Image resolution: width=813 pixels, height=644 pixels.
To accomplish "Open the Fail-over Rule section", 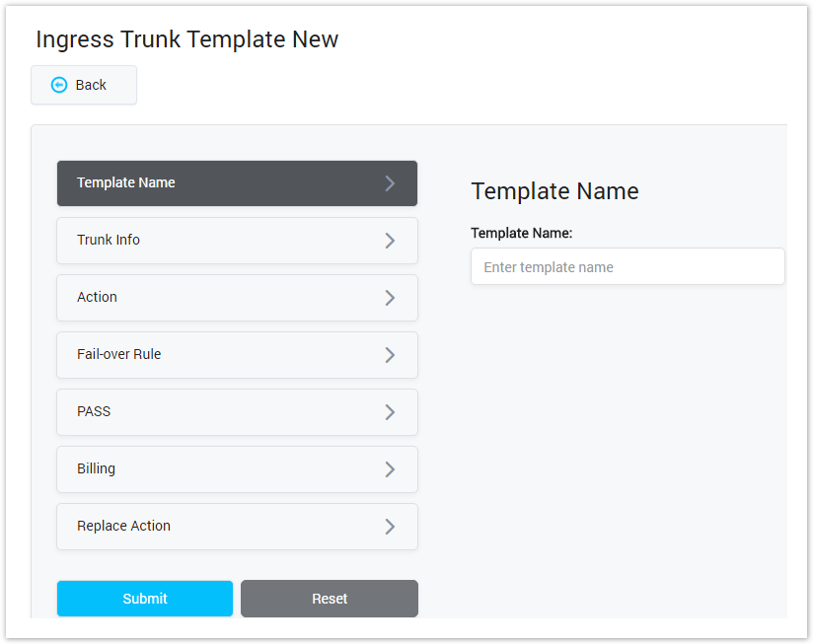I will pyautogui.click(x=118, y=354).
